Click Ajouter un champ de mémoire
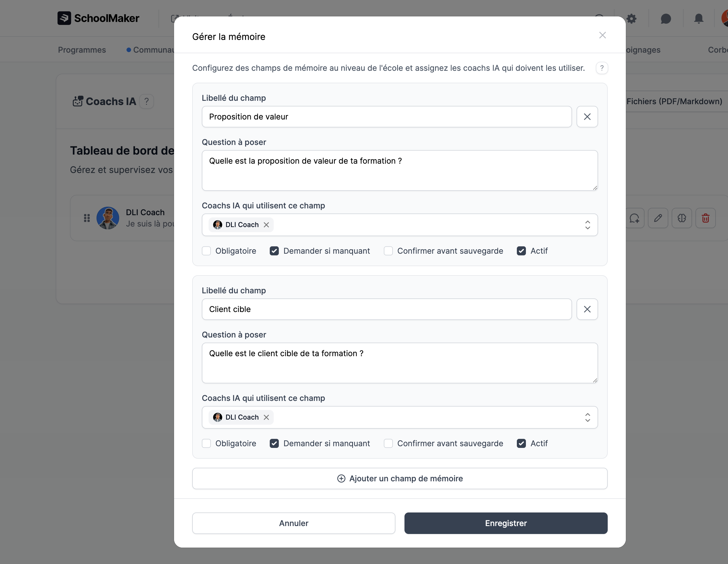The width and height of the screenshot is (728, 564). pyautogui.click(x=400, y=478)
